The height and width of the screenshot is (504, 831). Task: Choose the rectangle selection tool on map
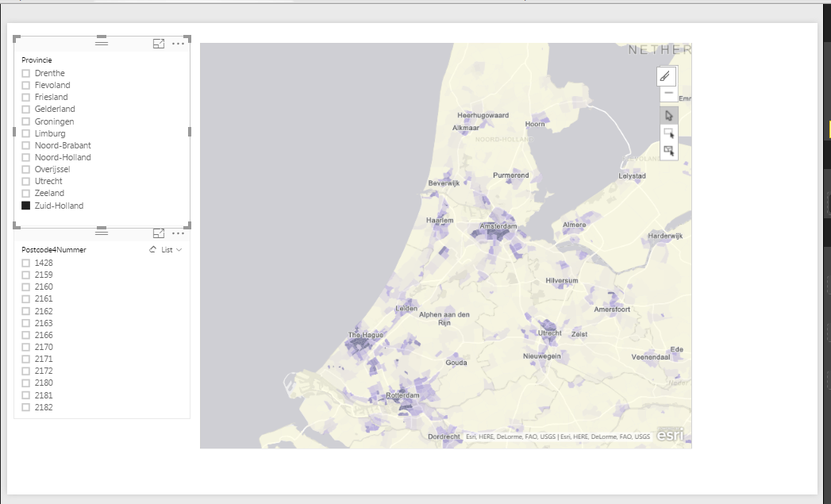coord(669,133)
